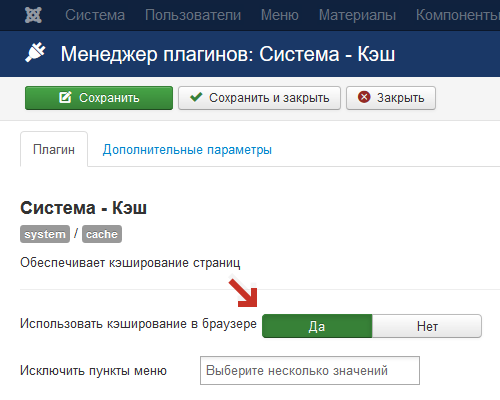
Task: Open the Система menu
Action: pos(95,15)
